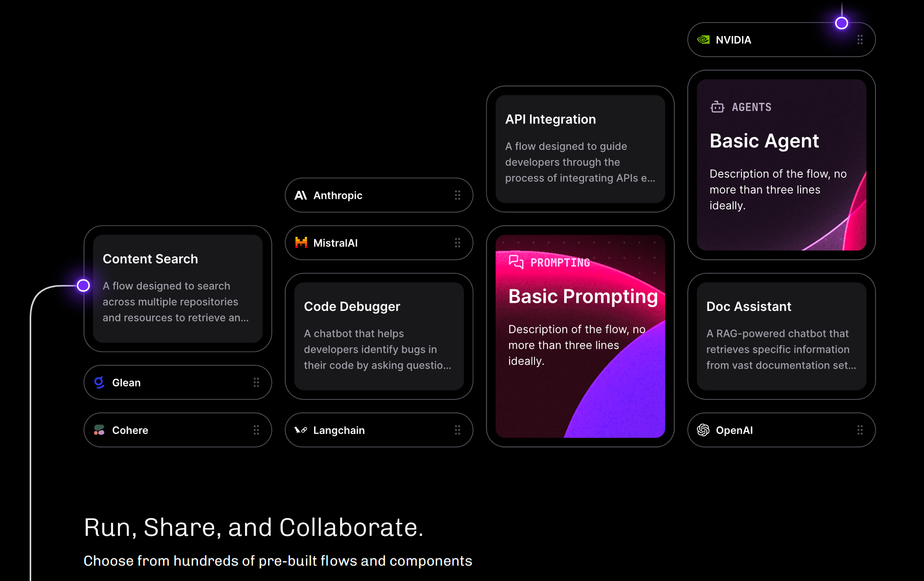Image resolution: width=924 pixels, height=581 pixels.
Task: Open the Code Debugger flow card
Action: pyautogui.click(x=379, y=336)
